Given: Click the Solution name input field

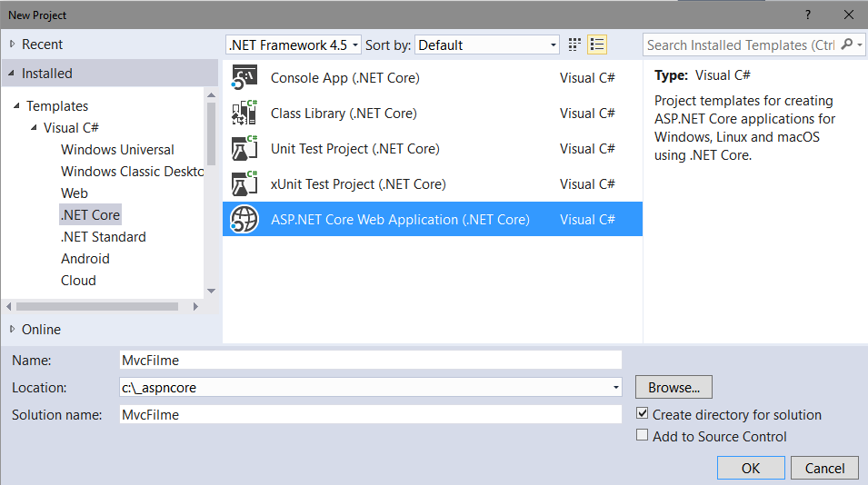Looking at the screenshot, I should click(370, 414).
